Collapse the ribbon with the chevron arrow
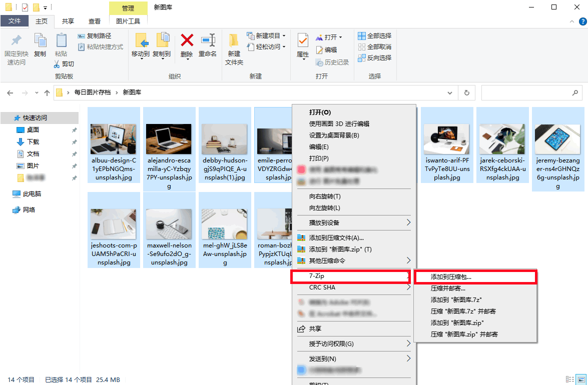This screenshot has height=385, width=588. point(571,21)
